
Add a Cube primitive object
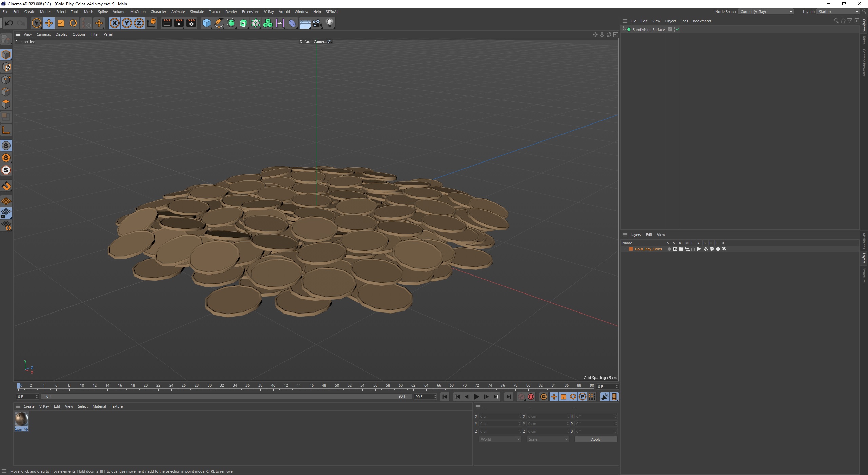pos(206,23)
